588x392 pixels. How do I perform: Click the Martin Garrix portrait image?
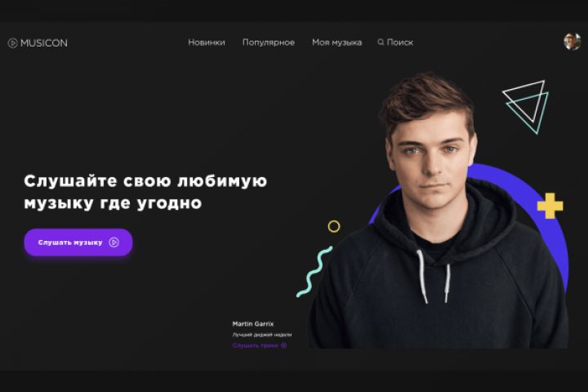(x=438, y=211)
